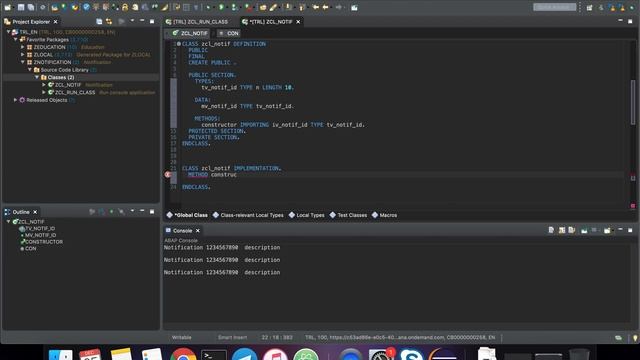The height and width of the screenshot is (360, 640).
Task: Select the ZCL_RUN_CLASS class in Project Explorer
Action: [75, 93]
